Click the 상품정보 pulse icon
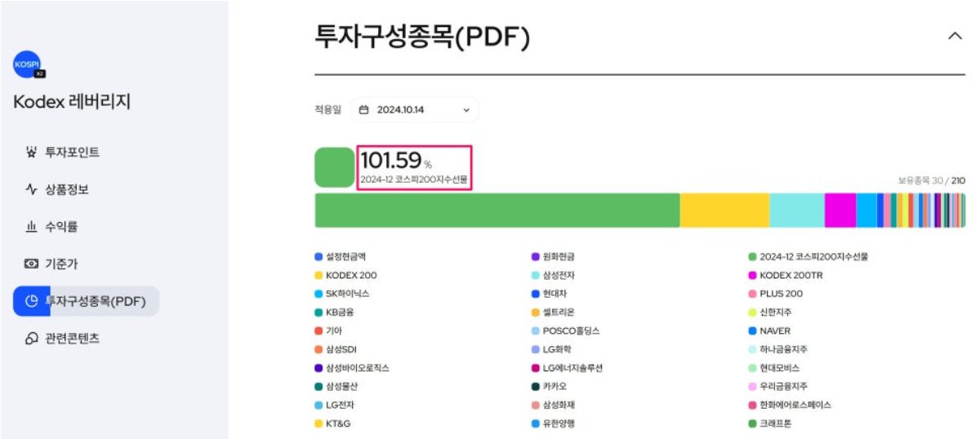The width and height of the screenshot is (980, 439). point(32,189)
